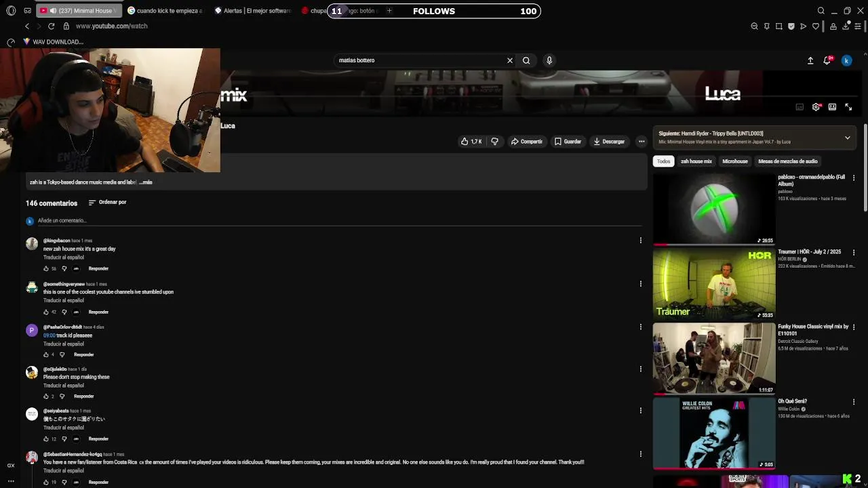Open options for the @PashaOrlov comment
The image size is (868, 488).
click(641, 327)
